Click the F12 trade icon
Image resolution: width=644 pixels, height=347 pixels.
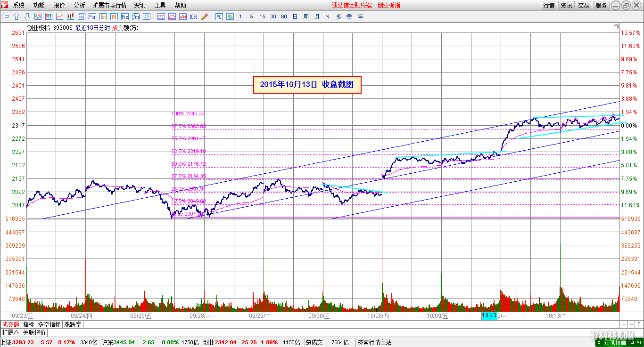click(125, 16)
